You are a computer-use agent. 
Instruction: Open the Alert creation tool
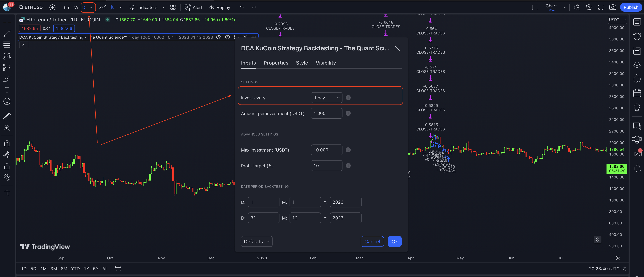tap(193, 7)
